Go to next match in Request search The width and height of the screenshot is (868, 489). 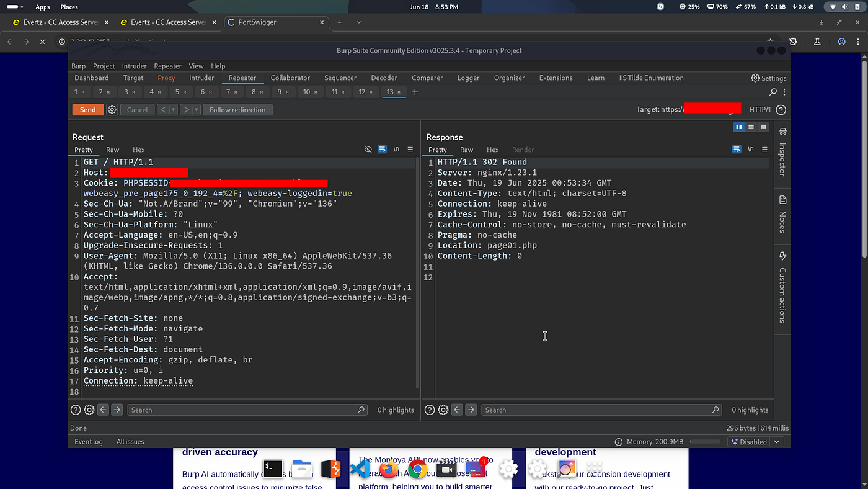click(117, 410)
